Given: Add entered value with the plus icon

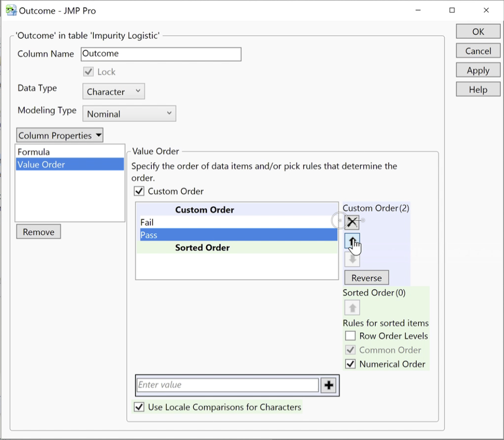Looking at the screenshot, I should (328, 385).
